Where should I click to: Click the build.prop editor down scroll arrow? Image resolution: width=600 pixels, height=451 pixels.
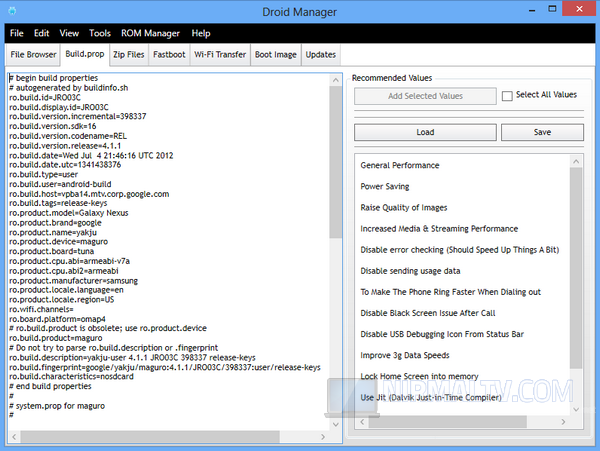click(336, 424)
